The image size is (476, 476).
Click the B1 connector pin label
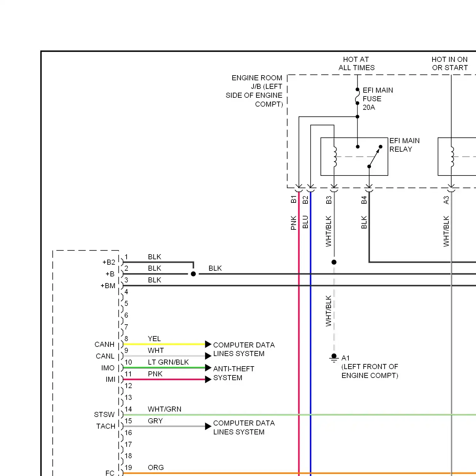point(294,200)
